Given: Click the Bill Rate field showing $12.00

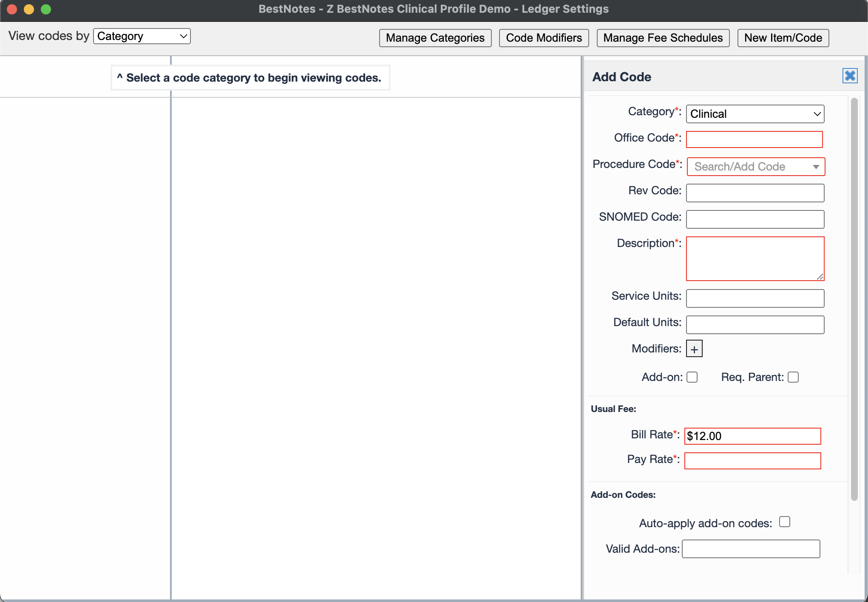Looking at the screenshot, I should (x=752, y=436).
